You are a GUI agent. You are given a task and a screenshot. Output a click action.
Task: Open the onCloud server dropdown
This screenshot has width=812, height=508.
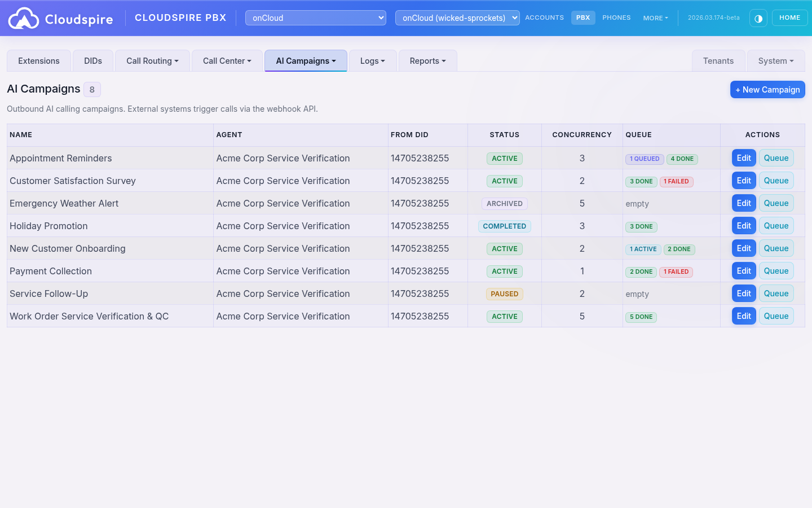[x=315, y=17]
